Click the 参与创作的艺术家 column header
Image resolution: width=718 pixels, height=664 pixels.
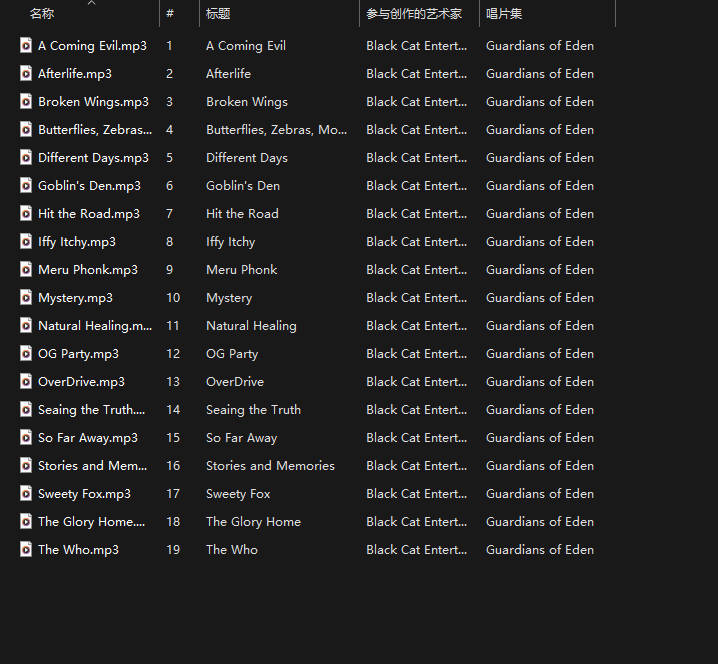point(414,14)
